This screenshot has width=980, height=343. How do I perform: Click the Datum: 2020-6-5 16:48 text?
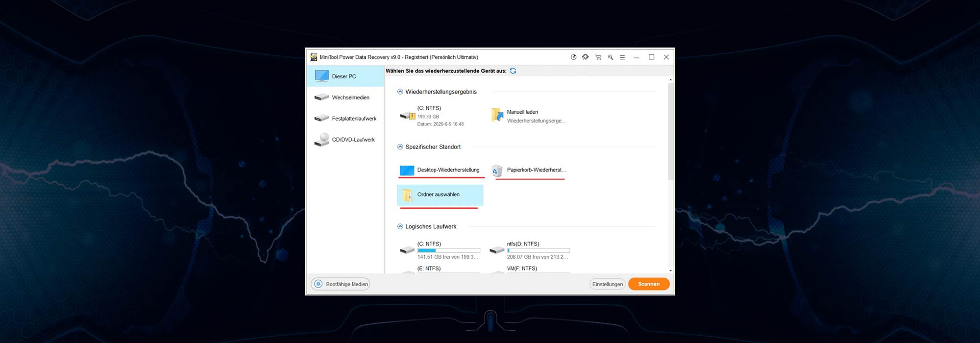(x=441, y=124)
